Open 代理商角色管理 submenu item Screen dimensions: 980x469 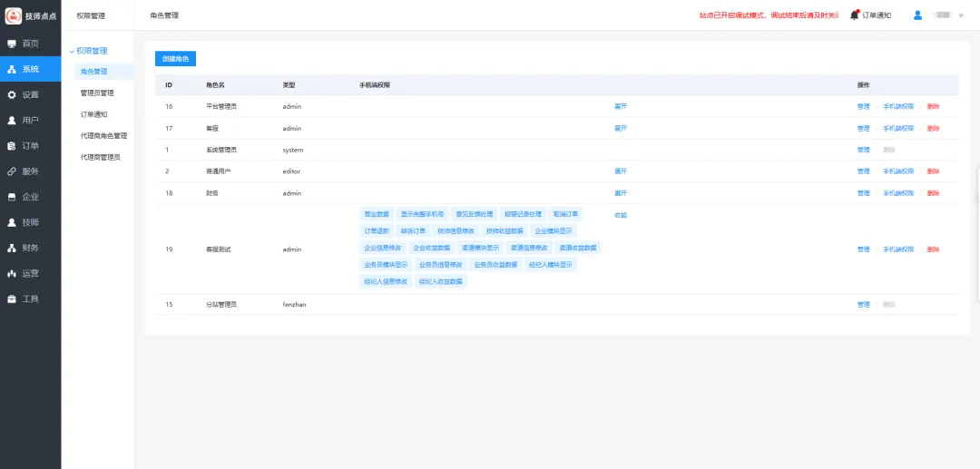coord(103,135)
